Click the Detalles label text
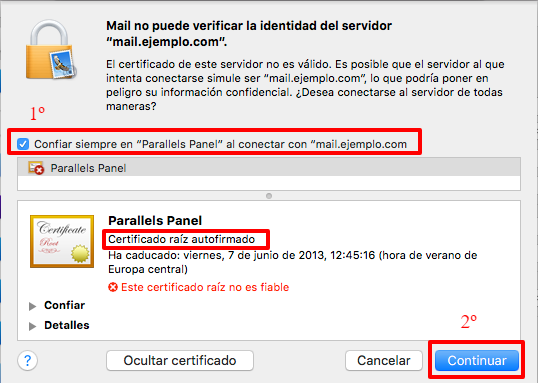The image size is (538, 383). (x=67, y=325)
